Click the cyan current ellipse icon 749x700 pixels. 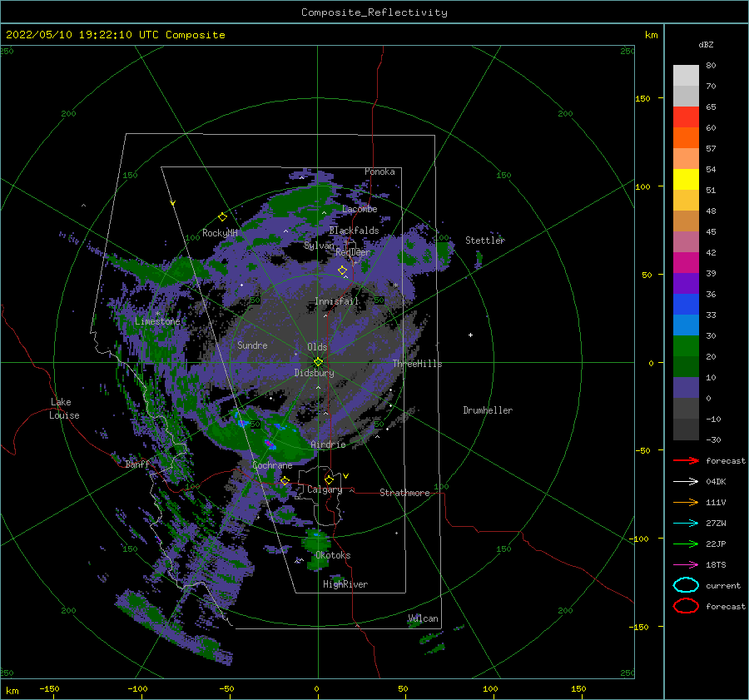[686, 585]
